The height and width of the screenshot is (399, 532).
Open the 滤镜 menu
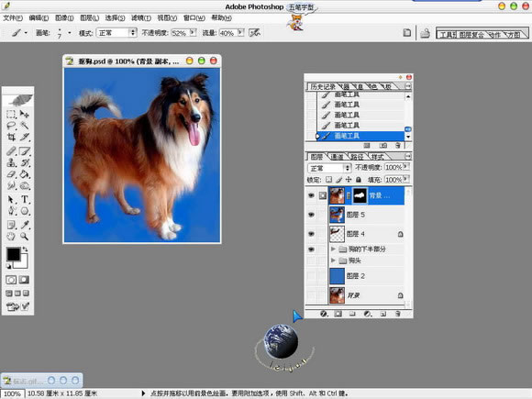pyautogui.click(x=141, y=18)
